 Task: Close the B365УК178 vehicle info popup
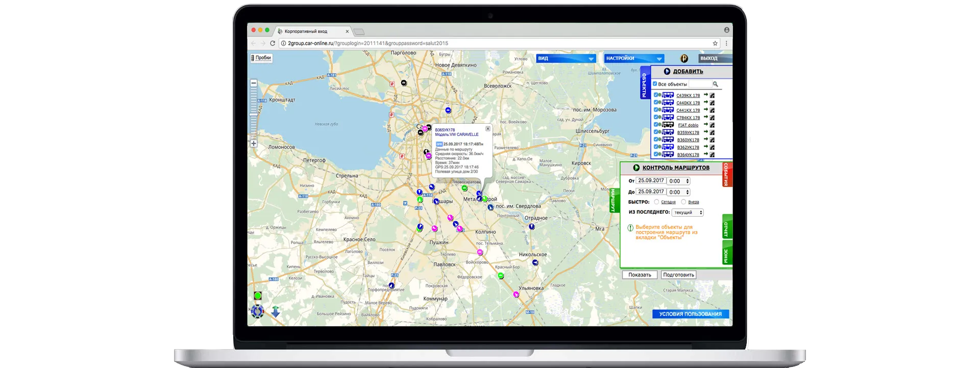click(488, 129)
